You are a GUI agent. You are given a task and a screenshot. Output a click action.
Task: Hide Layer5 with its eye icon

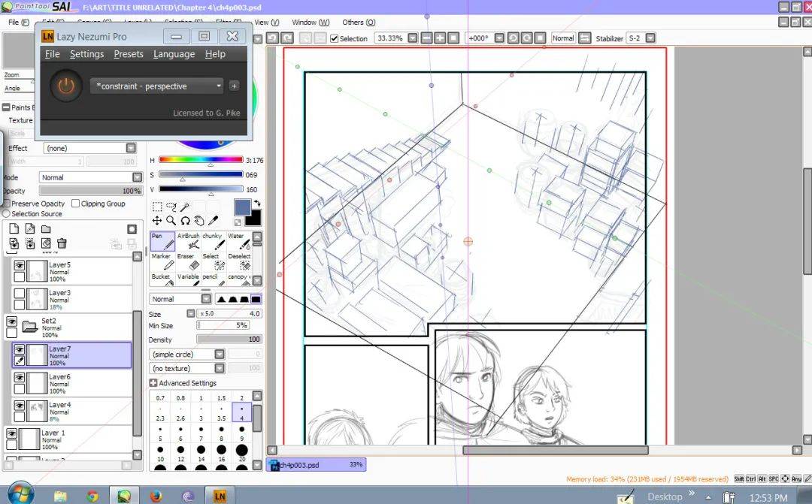point(20,265)
